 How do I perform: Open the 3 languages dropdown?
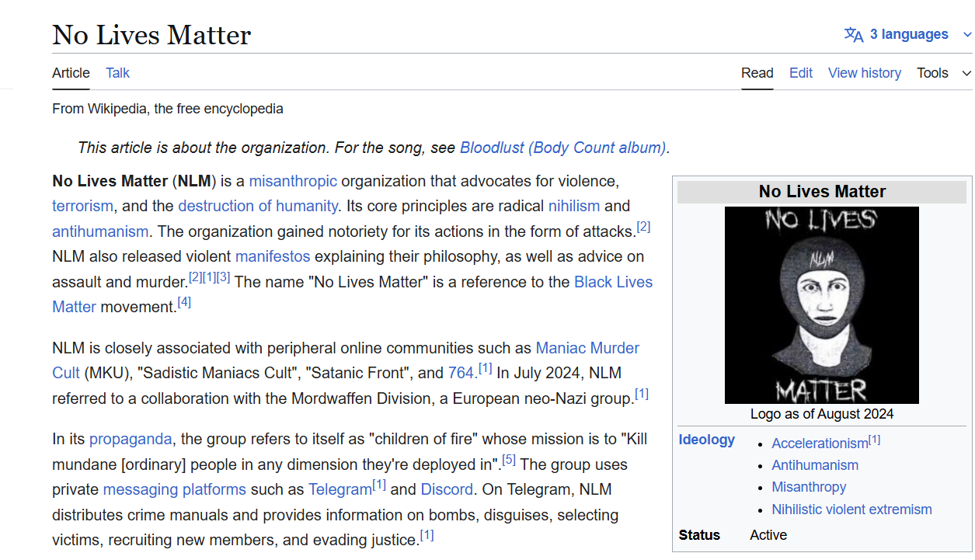pos(908,34)
